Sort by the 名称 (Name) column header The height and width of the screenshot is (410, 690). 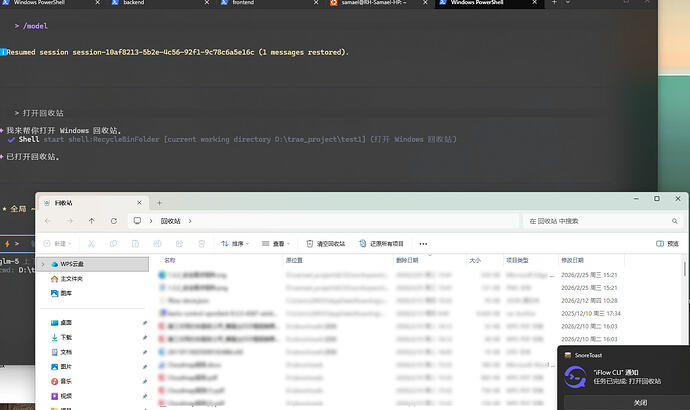tap(170, 260)
